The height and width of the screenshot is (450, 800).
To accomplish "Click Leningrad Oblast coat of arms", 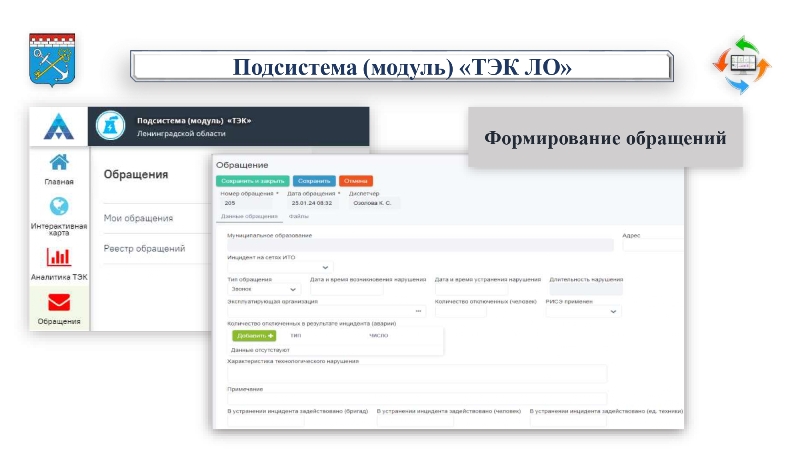I will click(x=52, y=60).
